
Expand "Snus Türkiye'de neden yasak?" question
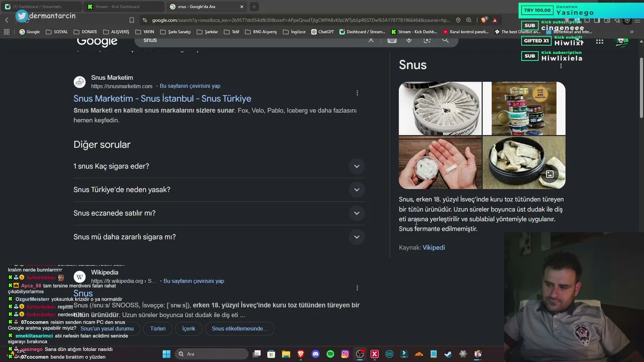pyautogui.click(x=219, y=190)
